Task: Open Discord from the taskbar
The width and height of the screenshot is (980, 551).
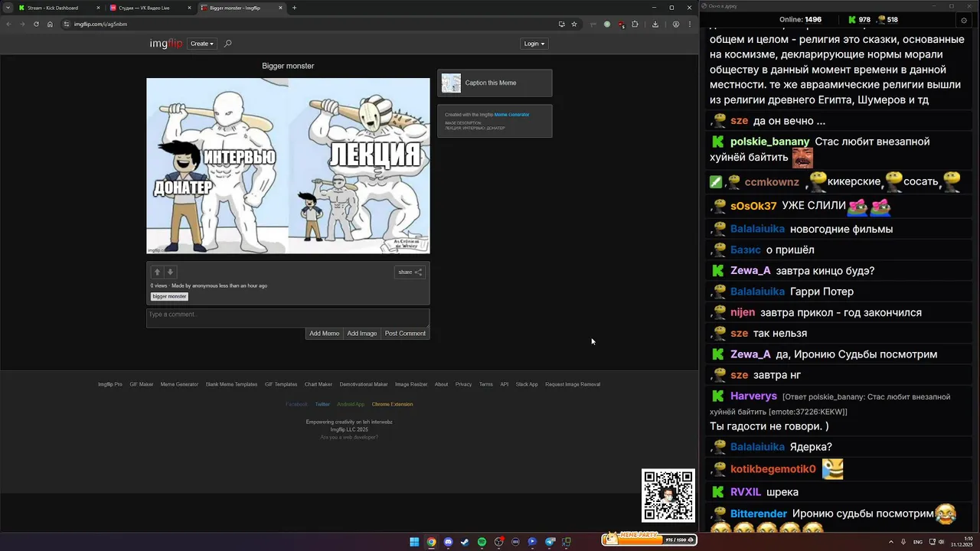Action: pyautogui.click(x=448, y=542)
